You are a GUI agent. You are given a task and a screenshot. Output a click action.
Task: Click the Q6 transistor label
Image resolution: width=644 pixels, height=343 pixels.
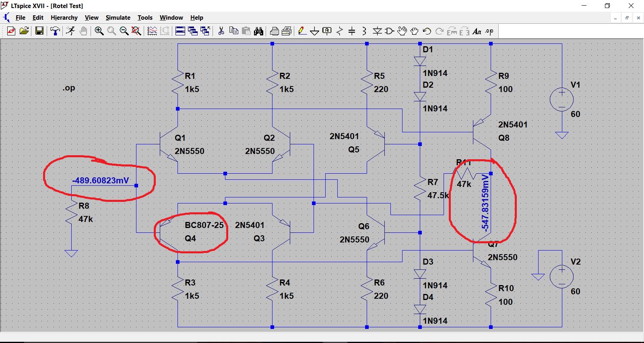363,226
